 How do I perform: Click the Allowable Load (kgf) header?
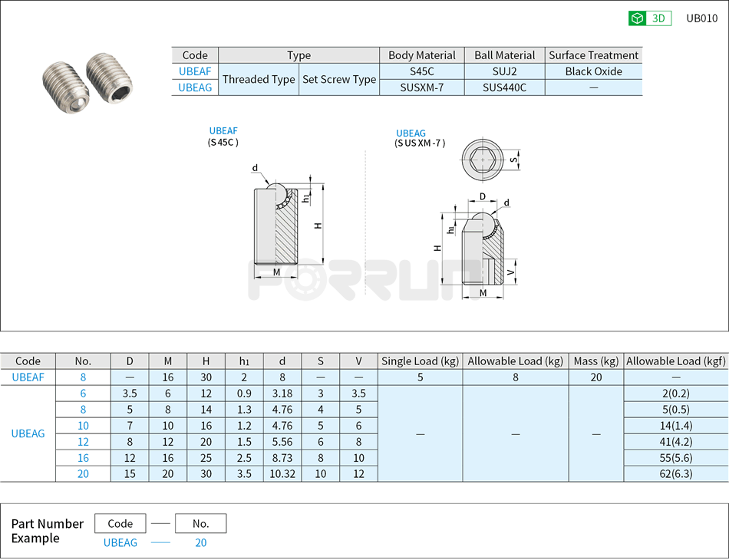point(675,361)
